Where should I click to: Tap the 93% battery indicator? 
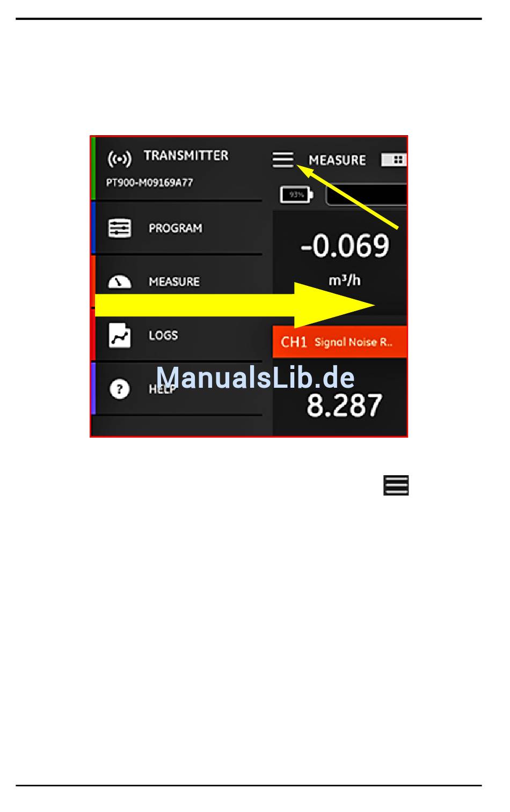tap(297, 195)
